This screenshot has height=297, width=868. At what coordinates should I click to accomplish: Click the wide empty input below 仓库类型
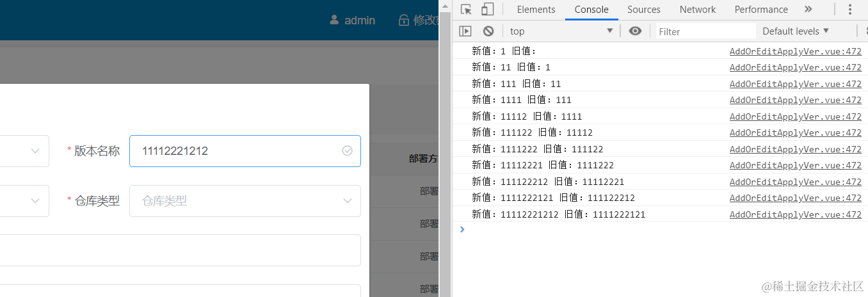pyautogui.click(x=181, y=250)
